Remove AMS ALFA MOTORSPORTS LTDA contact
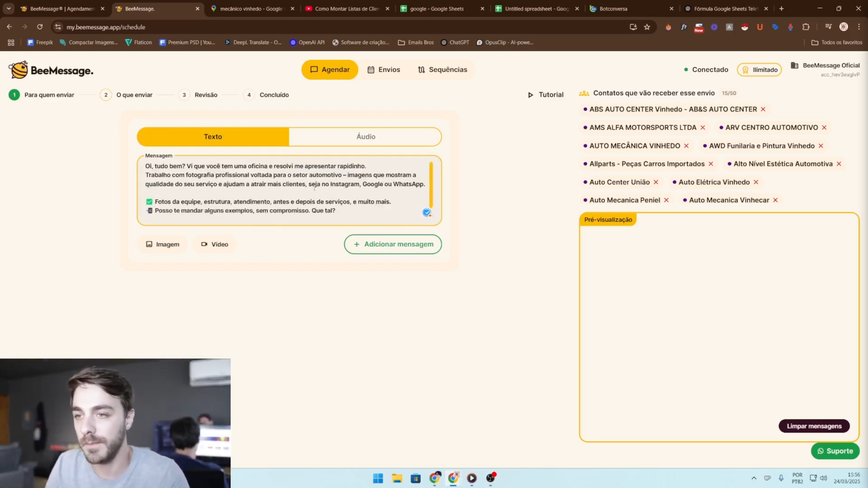Image resolution: width=868 pixels, height=488 pixels. pyautogui.click(x=703, y=128)
